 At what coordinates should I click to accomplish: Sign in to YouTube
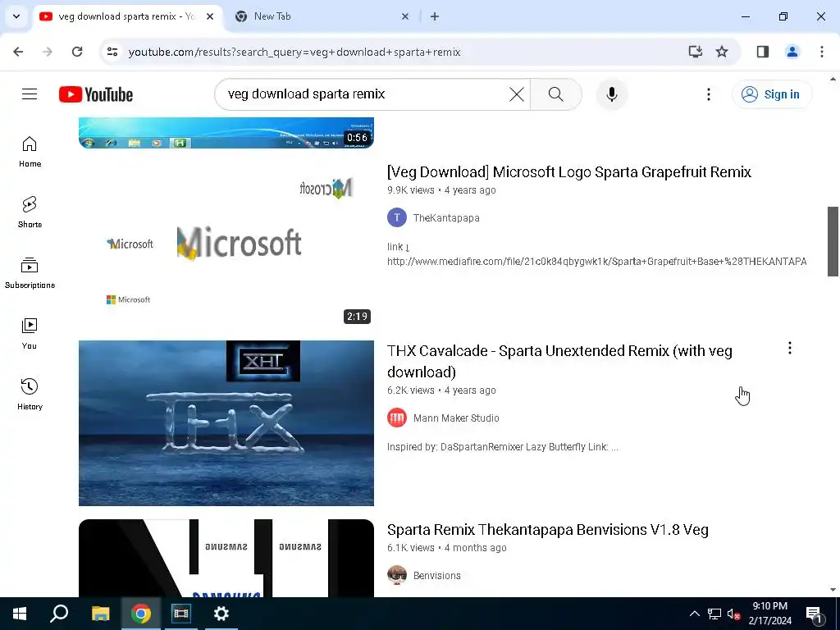tap(772, 94)
